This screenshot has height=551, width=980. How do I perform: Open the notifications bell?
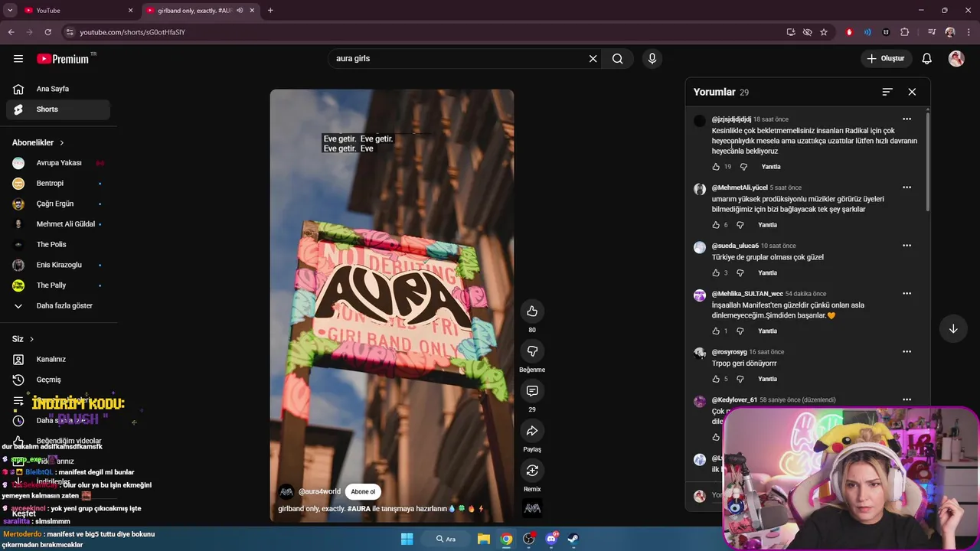pyautogui.click(x=926, y=59)
